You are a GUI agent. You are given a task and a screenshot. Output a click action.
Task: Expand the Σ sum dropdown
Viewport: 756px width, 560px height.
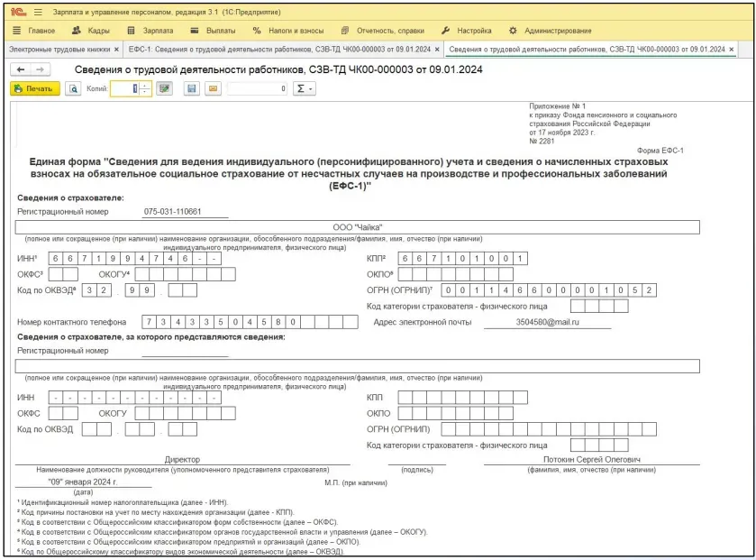305,88
